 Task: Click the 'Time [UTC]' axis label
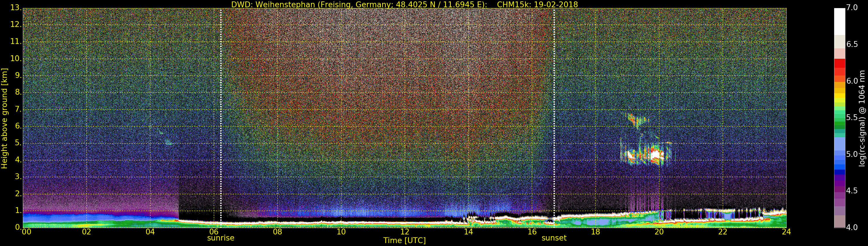pyautogui.click(x=404, y=241)
